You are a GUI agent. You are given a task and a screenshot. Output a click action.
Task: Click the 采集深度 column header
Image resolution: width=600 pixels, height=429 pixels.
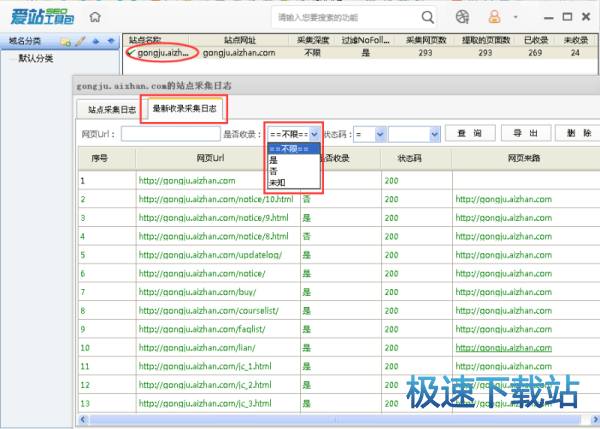point(313,40)
